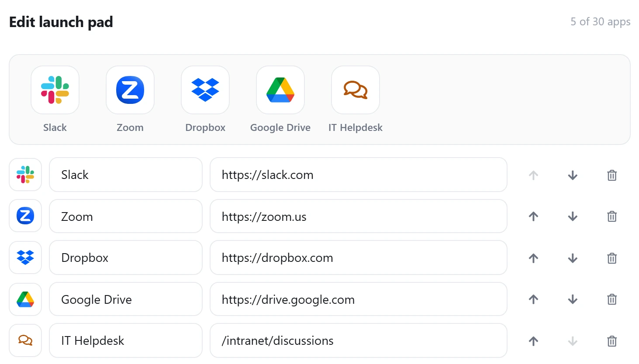Viewport: 639px width, 364px height.
Task: Move Zoom down one position
Action: tap(573, 216)
